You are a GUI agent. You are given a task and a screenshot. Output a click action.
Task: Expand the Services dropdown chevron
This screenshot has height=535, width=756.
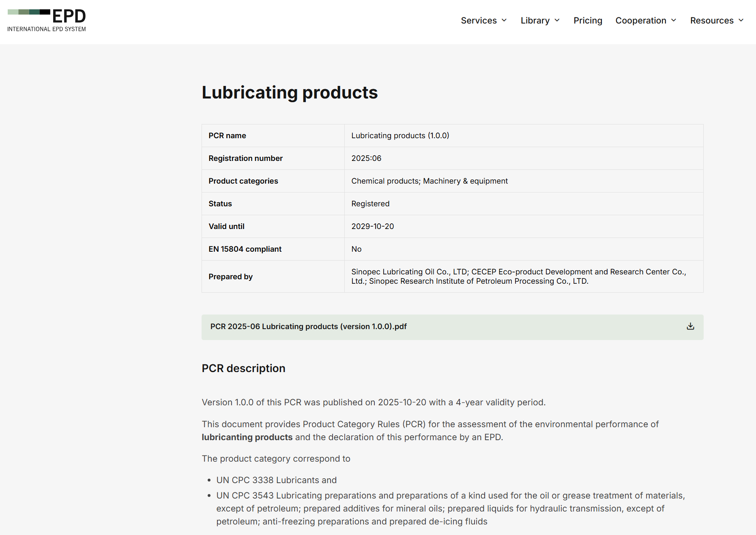point(504,20)
